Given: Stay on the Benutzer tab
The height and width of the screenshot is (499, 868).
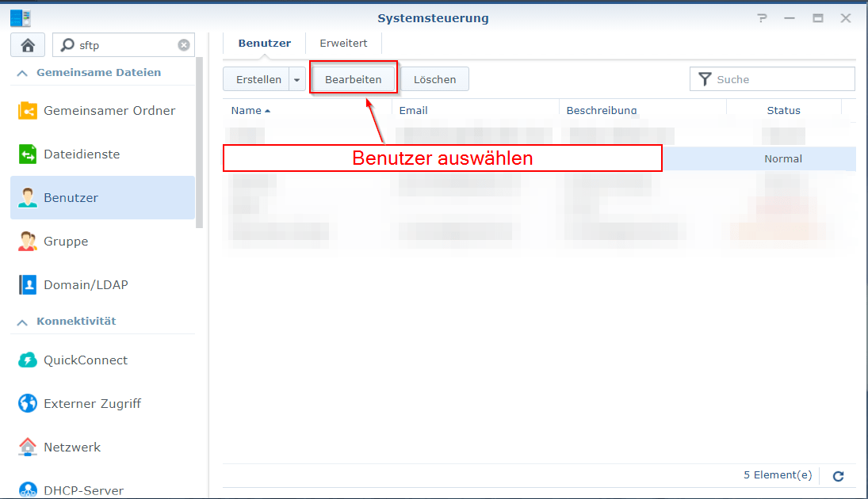Looking at the screenshot, I should pyautogui.click(x=264, y=43).
